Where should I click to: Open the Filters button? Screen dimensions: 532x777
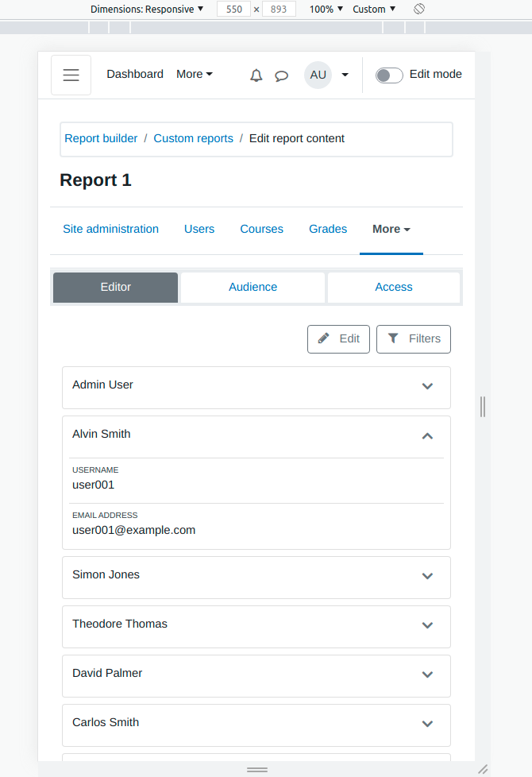pyautogui.click(x=414, y=339)
